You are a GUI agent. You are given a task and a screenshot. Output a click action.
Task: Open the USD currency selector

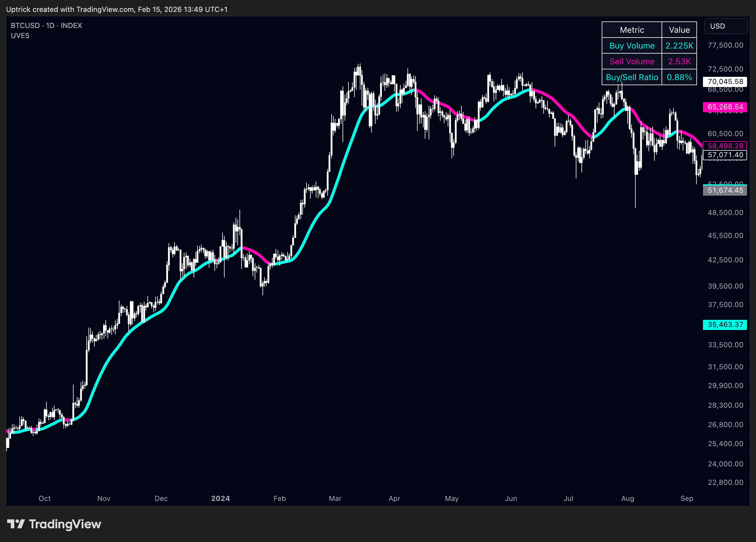point(725,26)
